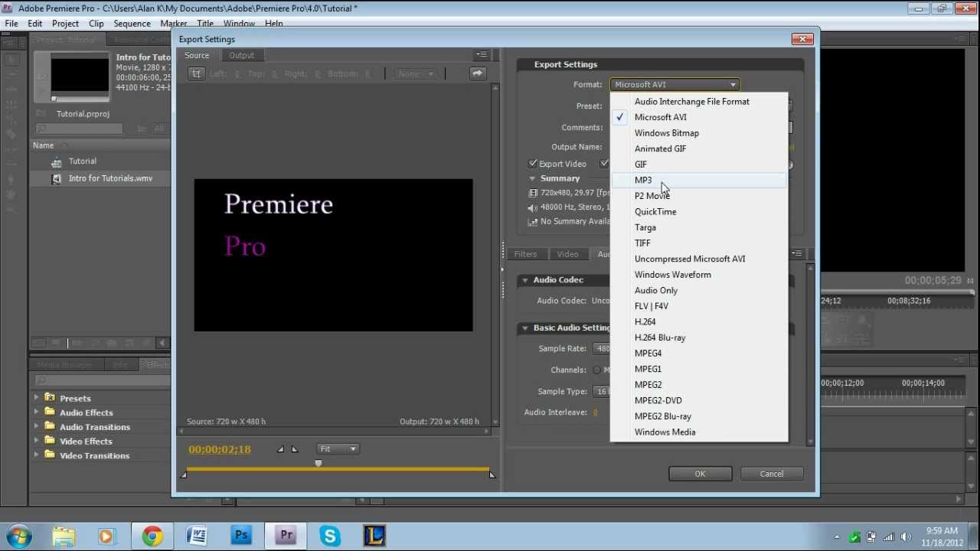The height and width of the screenshot is (551, 980).
Task: Open Skype from taskbar
Action: pyautogui.click(x=330, y=536)
